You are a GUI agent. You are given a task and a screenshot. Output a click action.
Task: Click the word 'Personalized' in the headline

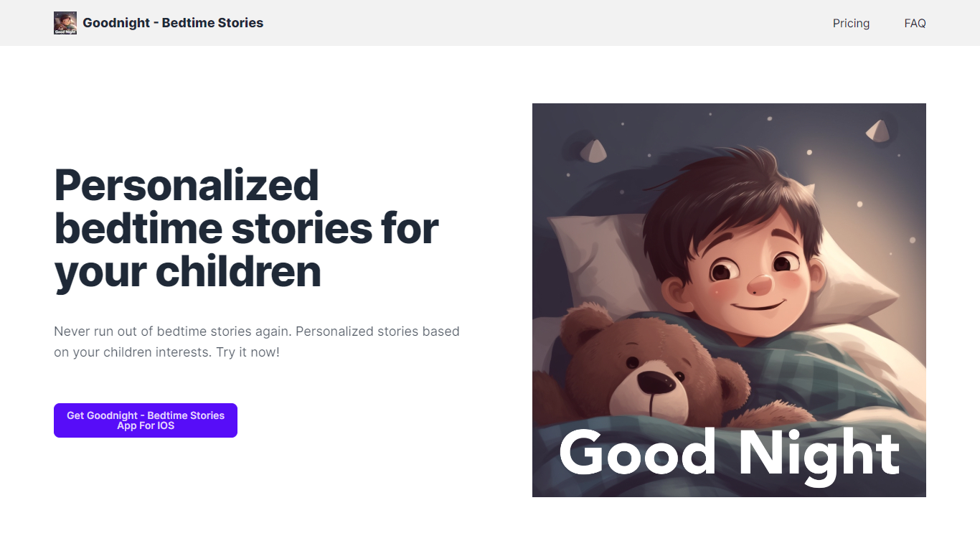(x=187, y=185)
